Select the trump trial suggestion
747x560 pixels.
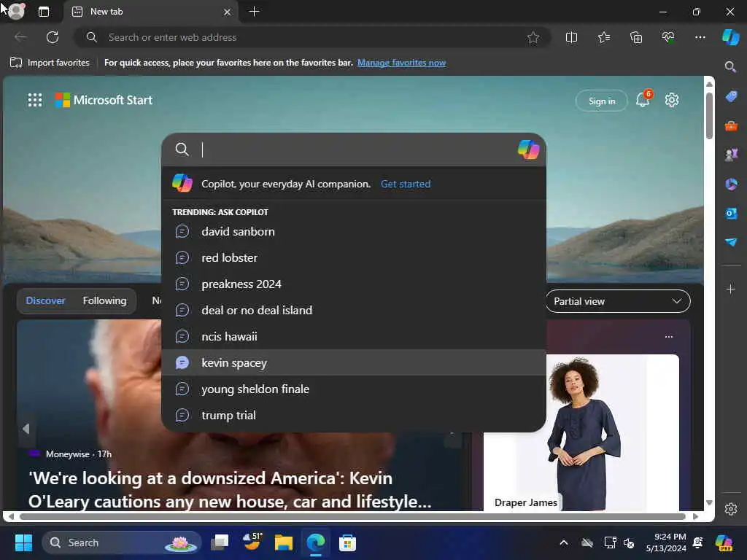tap(354, 415)
